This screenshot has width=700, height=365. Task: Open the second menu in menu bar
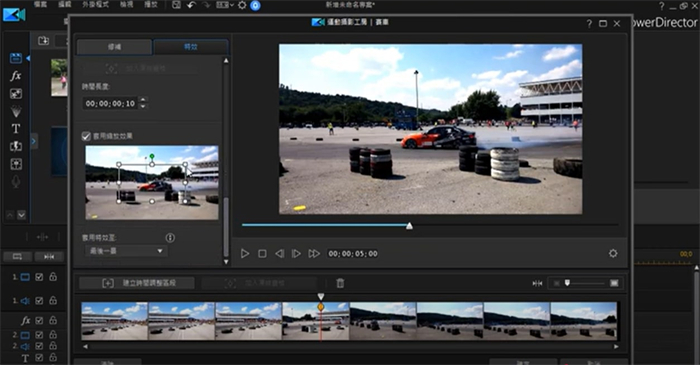click(65, 4)
